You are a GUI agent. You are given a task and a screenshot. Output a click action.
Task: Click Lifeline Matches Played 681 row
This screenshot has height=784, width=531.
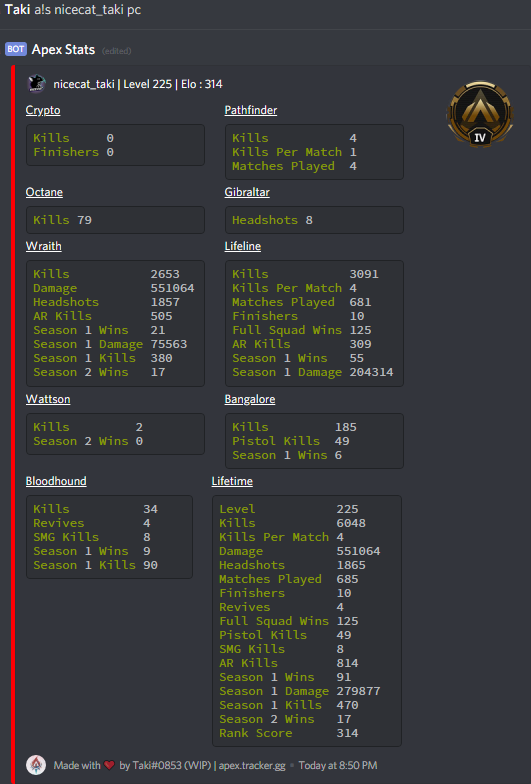(x=302, y=302)
